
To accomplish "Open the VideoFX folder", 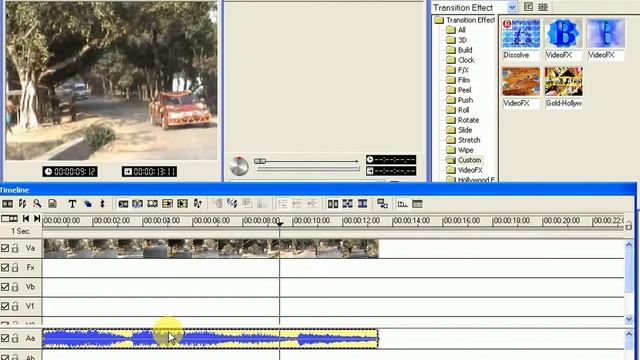I will (464, 170).
